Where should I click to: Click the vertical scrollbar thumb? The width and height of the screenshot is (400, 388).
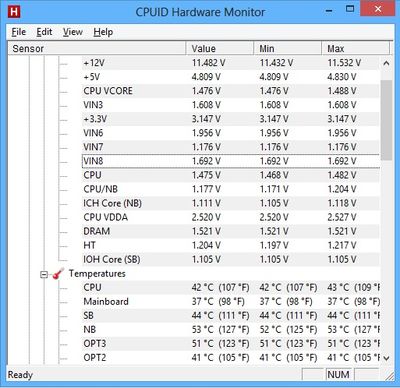[x=386, y=120]
